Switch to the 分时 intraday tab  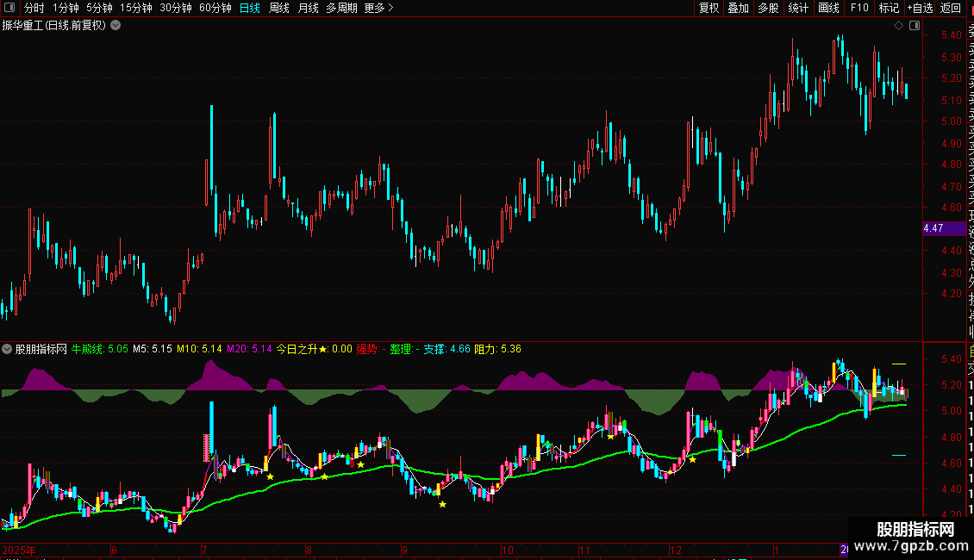[34, 8]
